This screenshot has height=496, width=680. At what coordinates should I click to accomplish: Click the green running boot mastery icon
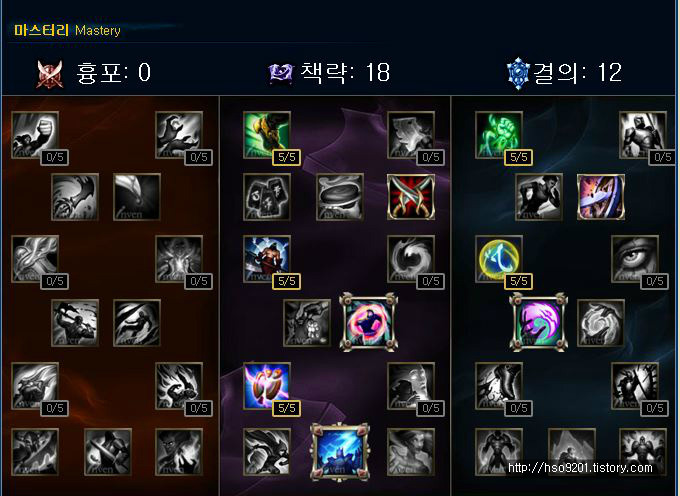(x=267, y=135)
